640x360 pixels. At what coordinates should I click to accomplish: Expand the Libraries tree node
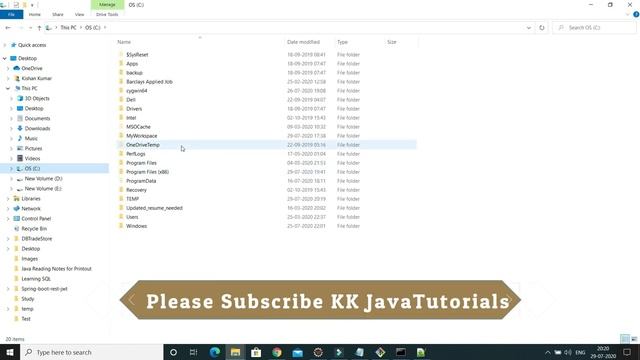pyautogui.click(x=8, y=199)
